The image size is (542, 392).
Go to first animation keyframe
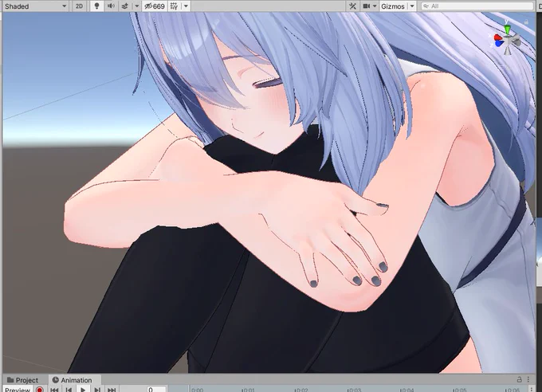coord(54,390)
